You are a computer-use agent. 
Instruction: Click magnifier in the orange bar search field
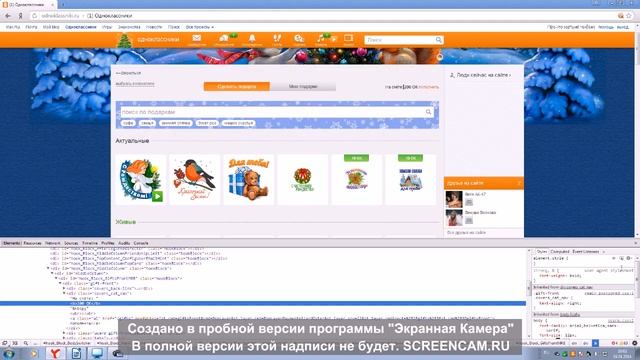(x=438, y=40)
